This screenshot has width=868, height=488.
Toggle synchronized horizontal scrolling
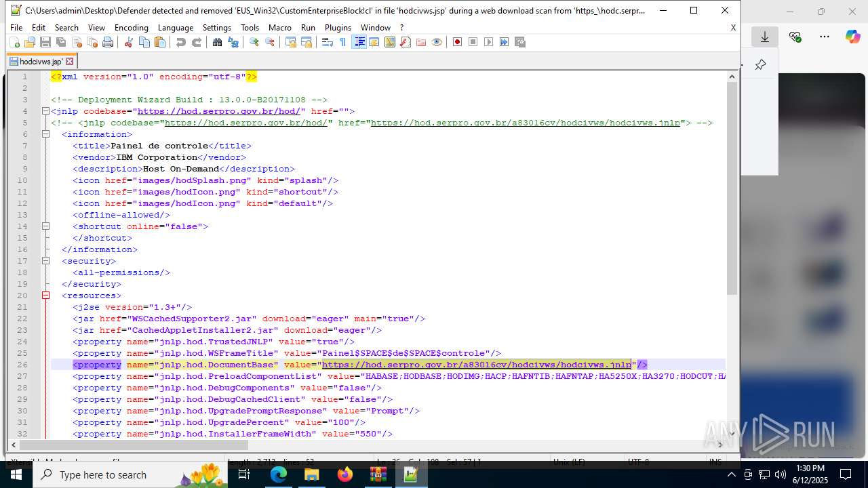pyautogui.click(x=306, y=42)
